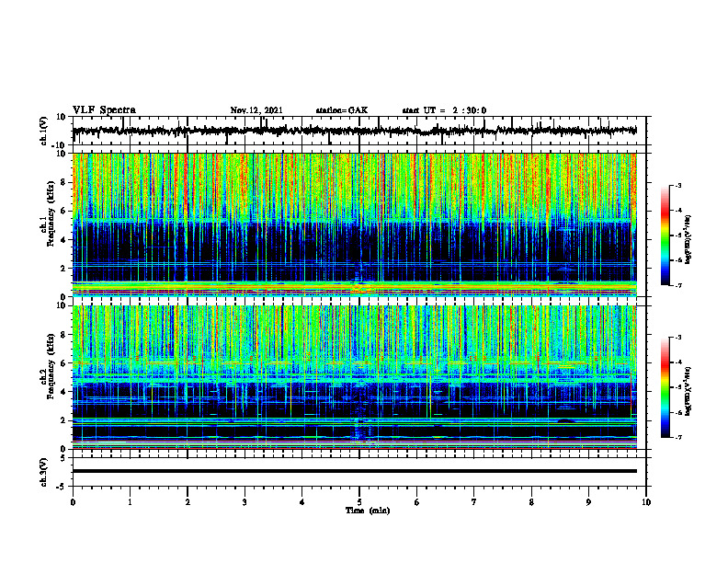Viewport: 728px width, 563px height.
Task: Click the "4" kHz tick on ch.1 spectrogram
Action: click(64, 240)
